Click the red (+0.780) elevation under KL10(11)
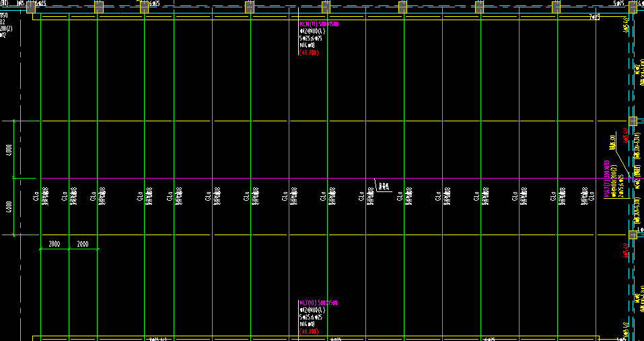The image size is (644, 341). tap(309, 53)
